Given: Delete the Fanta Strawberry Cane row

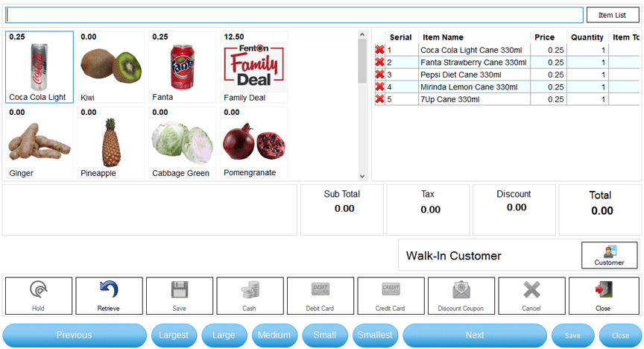Looking at the screenshot, I should pyautogui.click(x=380, y=63).
